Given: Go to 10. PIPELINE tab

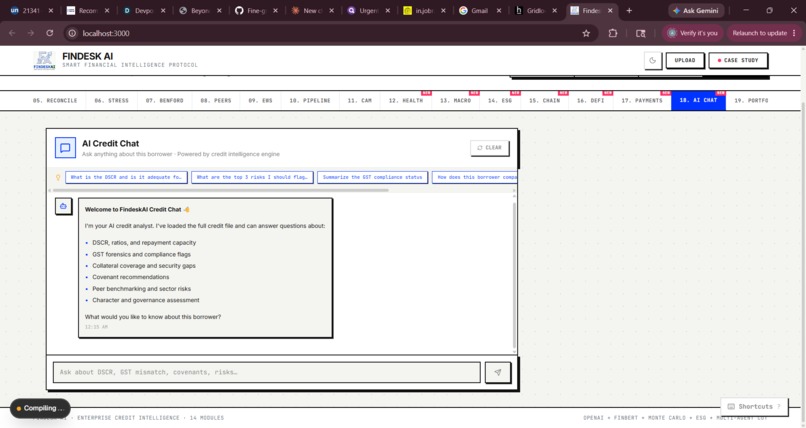Looking at the screenshot, I should pos(310,101).
